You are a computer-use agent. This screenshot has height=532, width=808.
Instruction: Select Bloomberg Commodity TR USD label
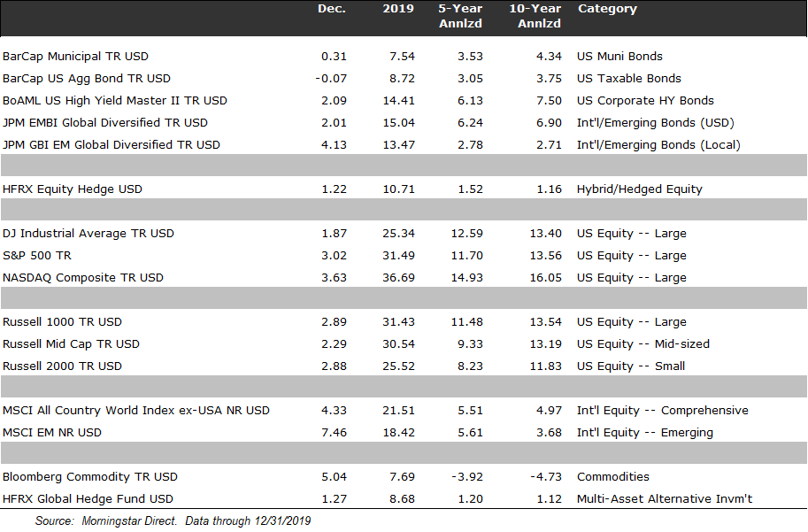tap(90, 477)
